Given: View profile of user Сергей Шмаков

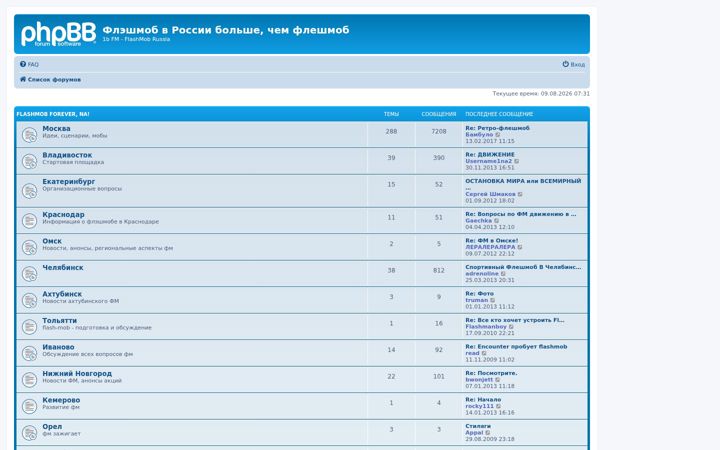Looking at the screenshot, I should click(490, 194).
